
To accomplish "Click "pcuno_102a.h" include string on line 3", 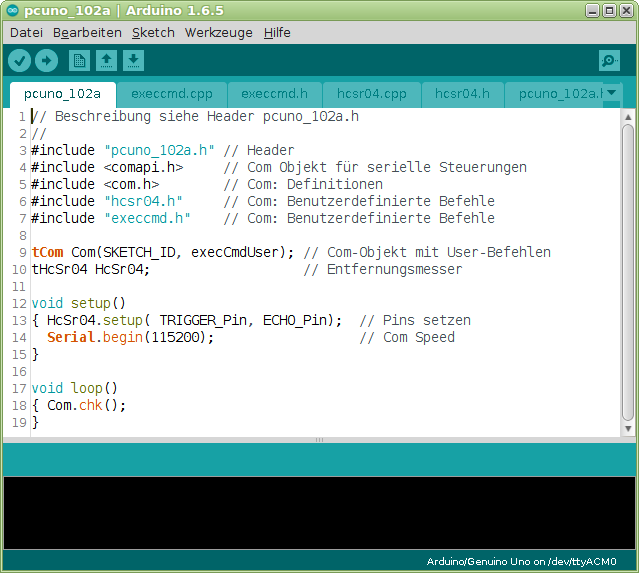I will coord(159,150).
